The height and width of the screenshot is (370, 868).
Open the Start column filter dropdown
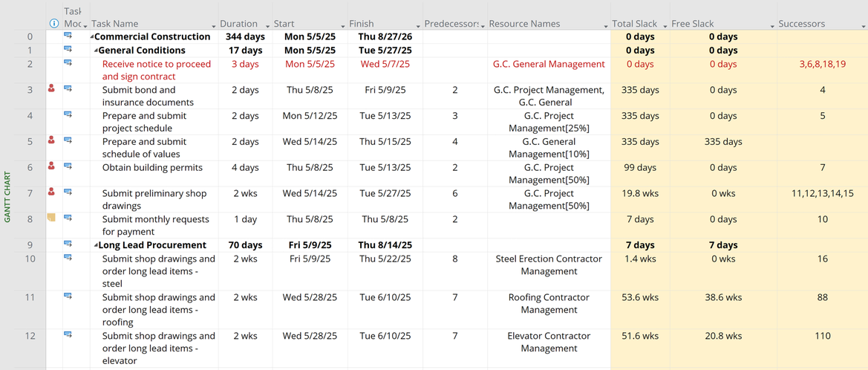click(343, 25)
